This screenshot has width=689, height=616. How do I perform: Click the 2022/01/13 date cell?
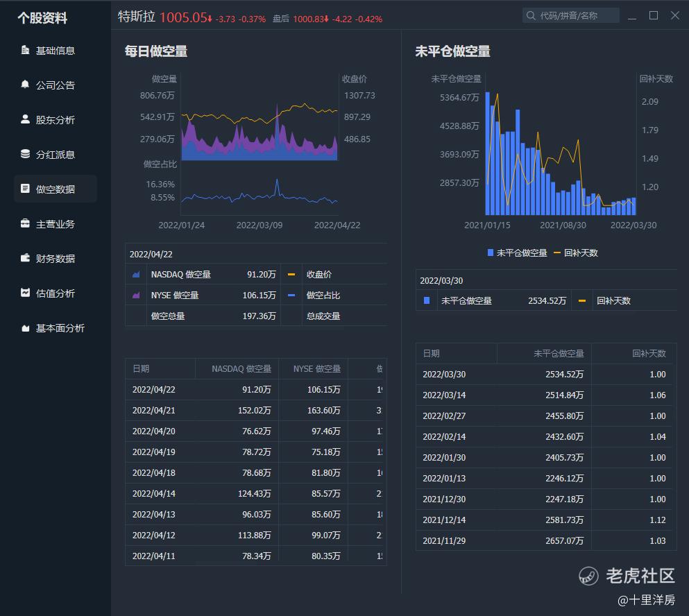point(444,479)
